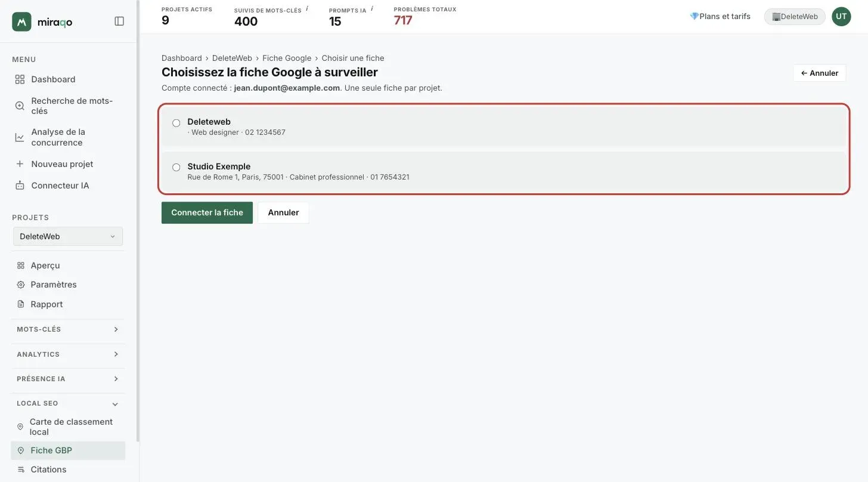Expand the Présence IA section
Image resolution: width=868 pixels, height=482 pixels.
(x=68, y=379)
